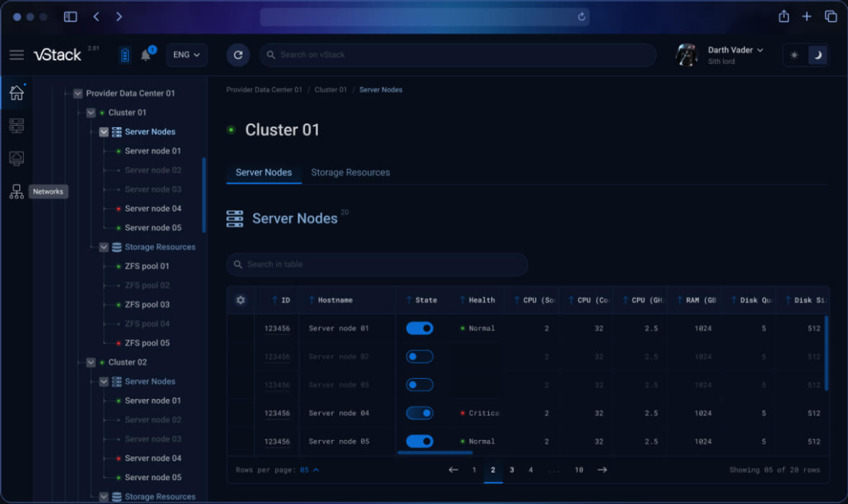Screen dimensions: 848x504
Task: Go to page 3 of table
Action: click(x=511, y=470)
